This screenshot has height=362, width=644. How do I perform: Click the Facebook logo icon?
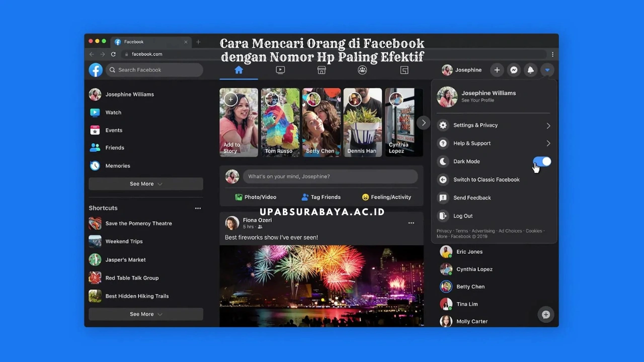point(96,70)
